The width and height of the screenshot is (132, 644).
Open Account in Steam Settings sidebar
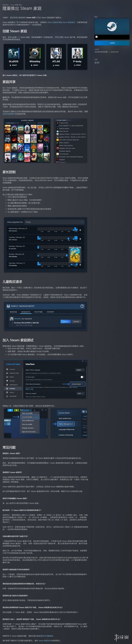coord(12,369)
